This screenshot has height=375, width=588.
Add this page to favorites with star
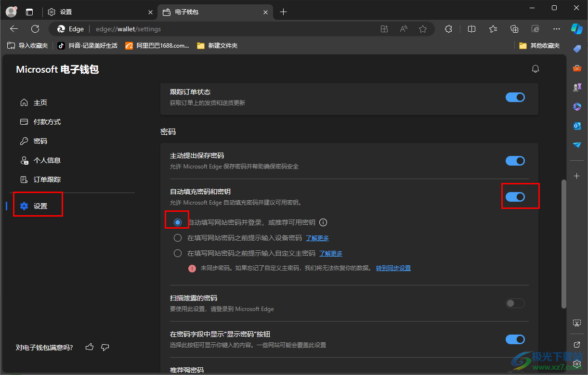pyautogui.click(x=423, y=29)
